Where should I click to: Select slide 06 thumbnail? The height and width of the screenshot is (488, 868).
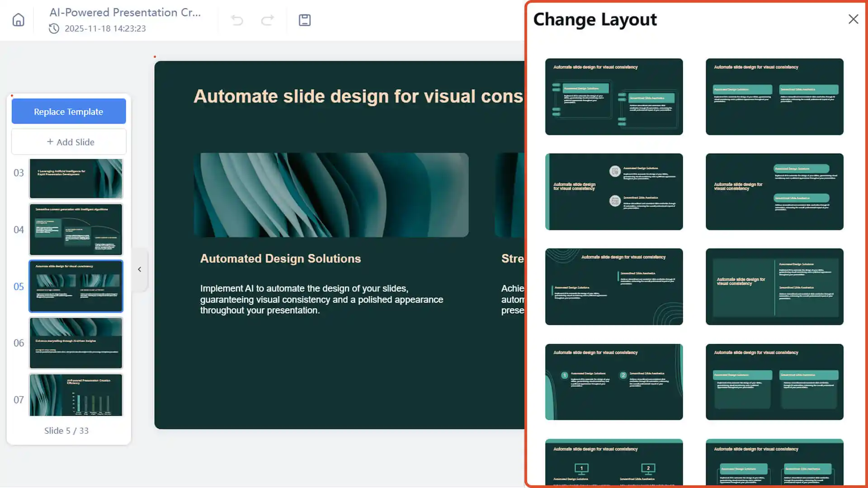click(76, 343)
